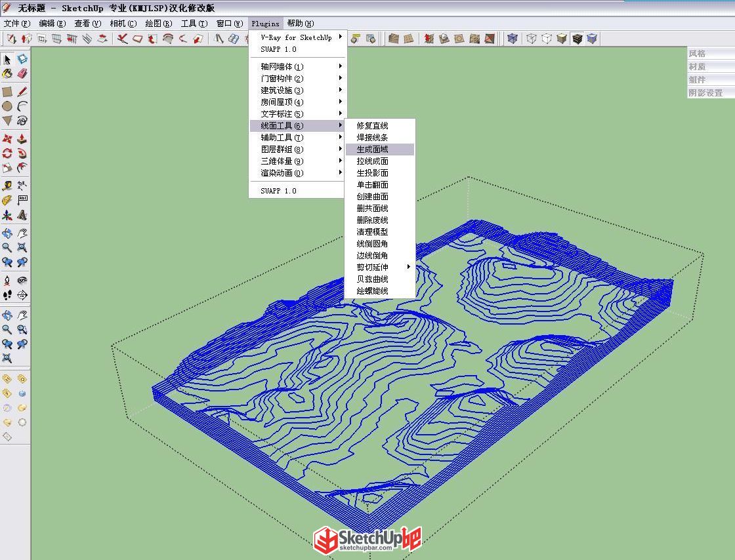Open the 组件 panel

click(711, 80)
